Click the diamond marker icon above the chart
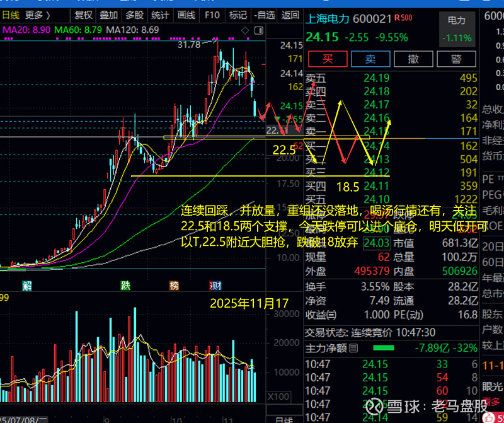 [245, 30]
